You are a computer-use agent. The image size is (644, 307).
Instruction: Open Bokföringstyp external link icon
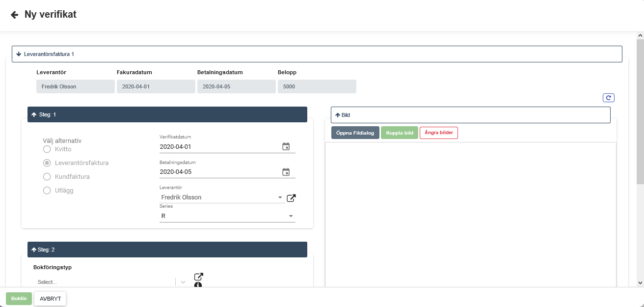tap(198, 277)
